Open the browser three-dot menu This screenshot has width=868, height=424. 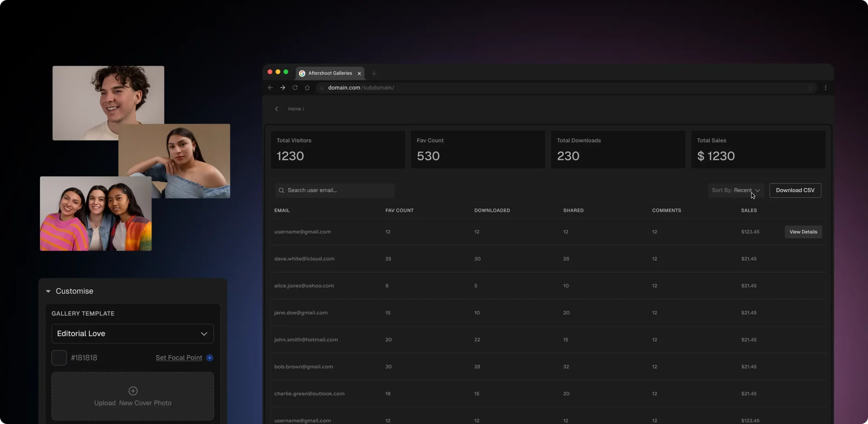click(x=826, y=87)
